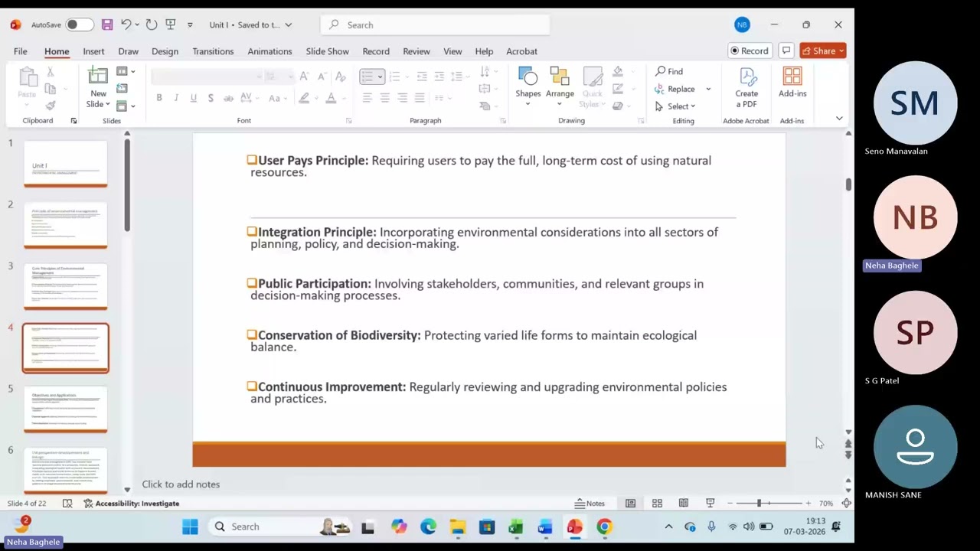The image size is (980, 551).
Task: Open Google Chrome from the taskbar
Action: click(604, 527)
